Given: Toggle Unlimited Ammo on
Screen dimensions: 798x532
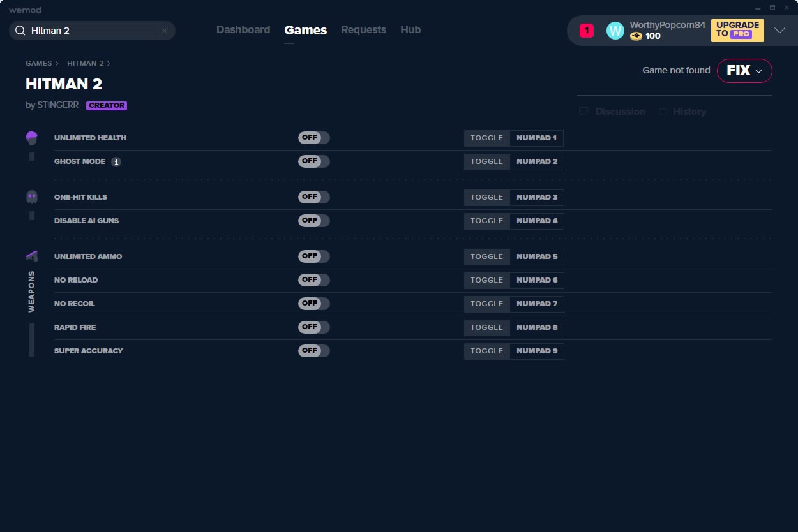Looking at the screenshot, I should [x=313, y=256].
